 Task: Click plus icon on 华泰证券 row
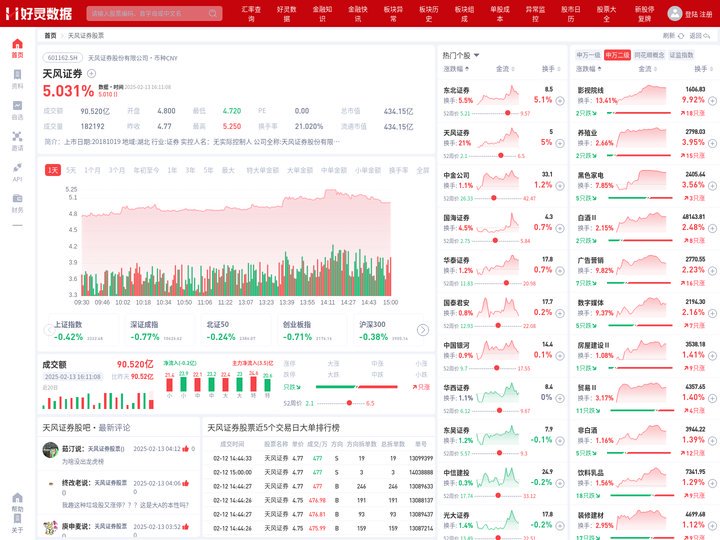coord(560,270)
